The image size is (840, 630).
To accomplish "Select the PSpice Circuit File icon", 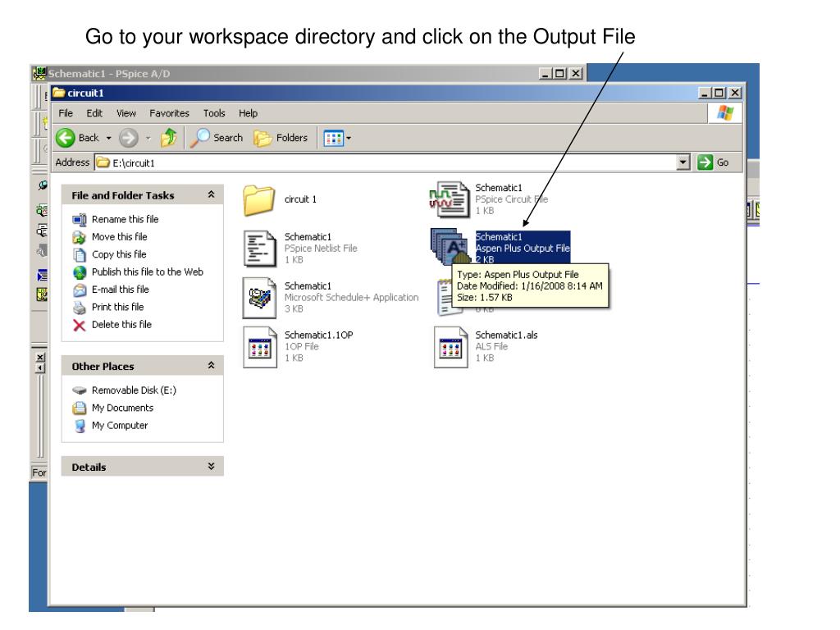I will [x=450, y=199].
